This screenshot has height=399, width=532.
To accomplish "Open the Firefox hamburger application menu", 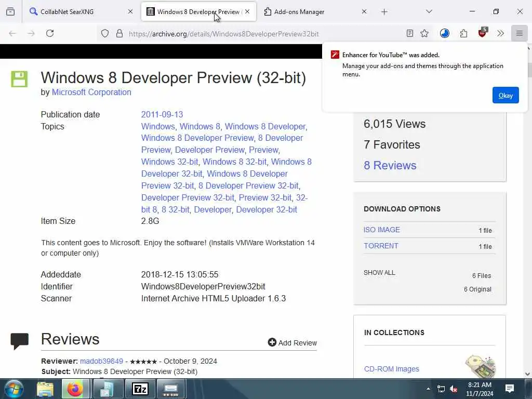I will 520,33.
